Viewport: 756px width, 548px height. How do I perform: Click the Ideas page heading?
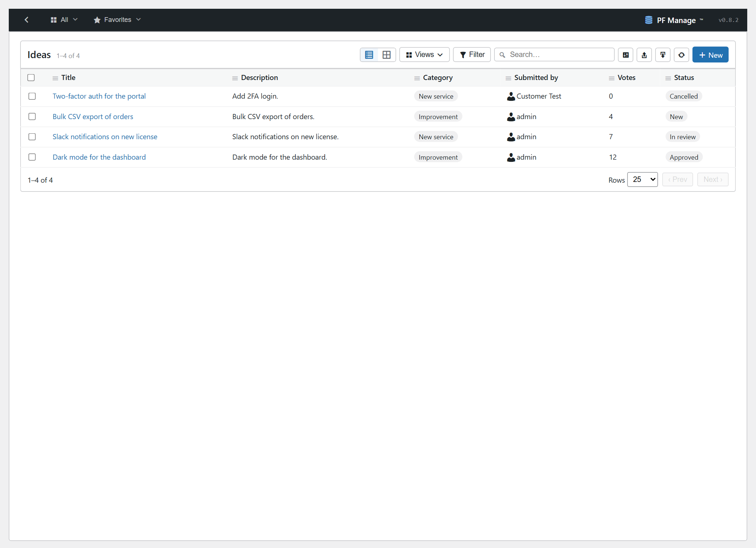click(x=39, y=55)
